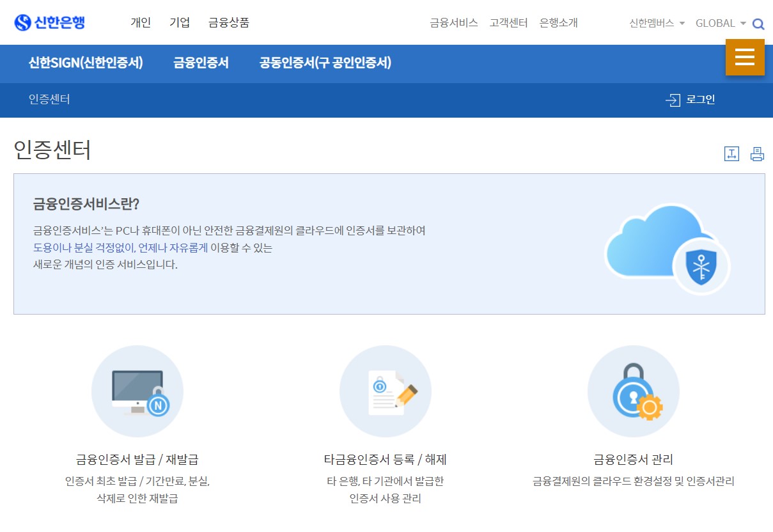773x532 pixels.
Task: Click the text resize icon near 인증센터 title
Action: coord(731,153)
